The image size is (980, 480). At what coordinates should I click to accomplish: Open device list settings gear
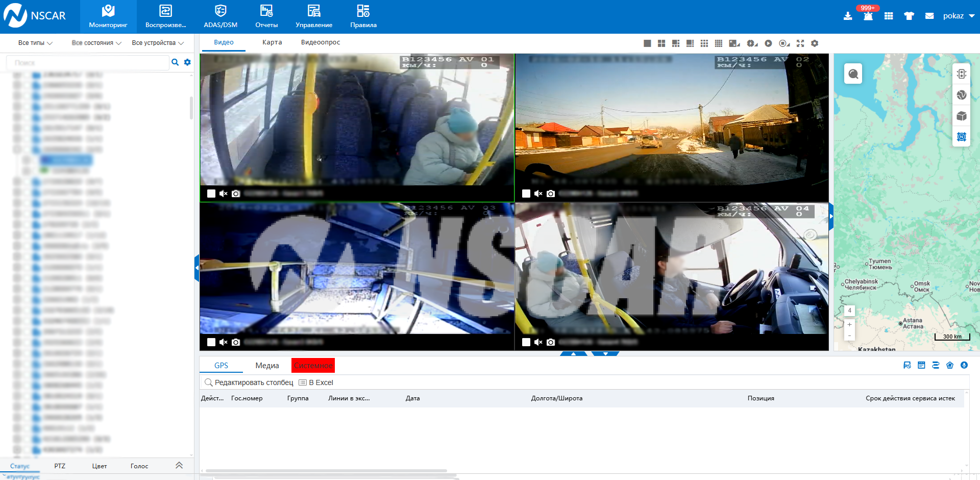(187, 62)
